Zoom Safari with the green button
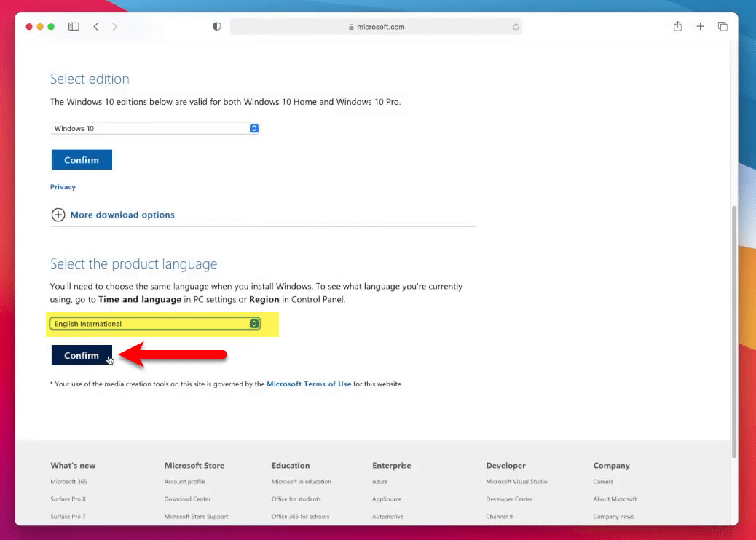756x540 pixels. point(51,26)
